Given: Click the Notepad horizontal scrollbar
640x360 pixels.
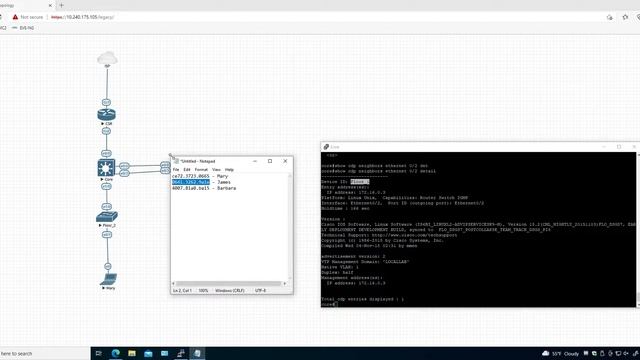Looking at the screenshot, I should click(x=228, y=283).
